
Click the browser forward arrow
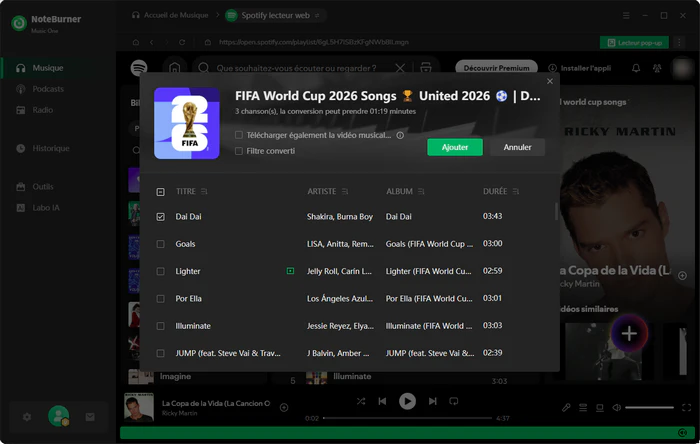tap(167, 42)
